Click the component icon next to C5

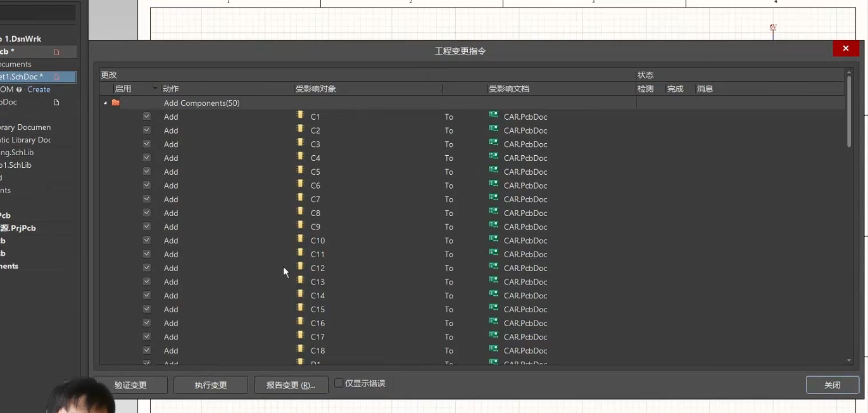[x=301, y=170]
